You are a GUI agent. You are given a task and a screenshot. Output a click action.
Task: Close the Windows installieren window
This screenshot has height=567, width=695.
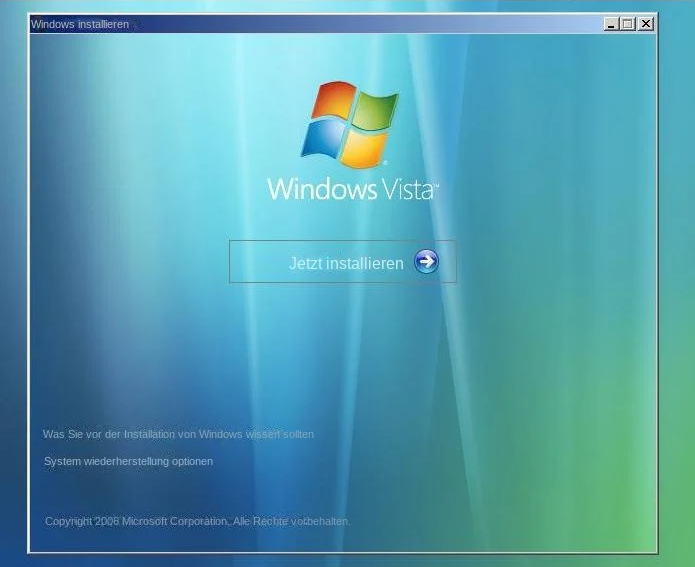click(x=646, y=24)
